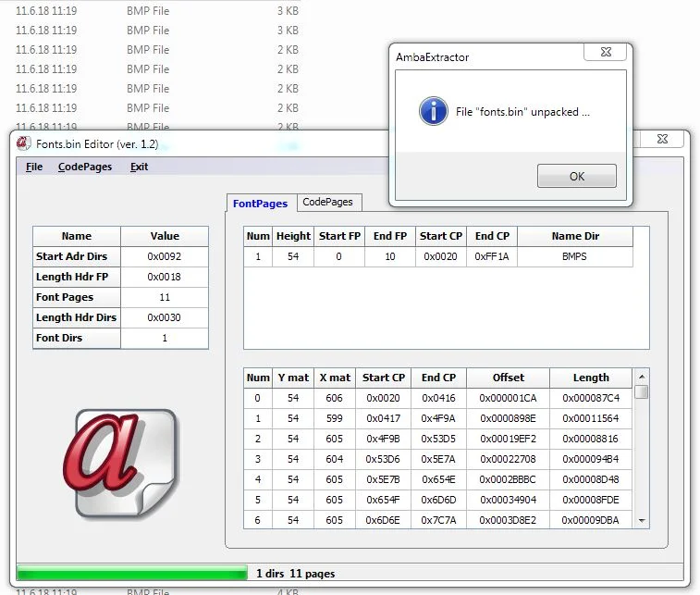
Task: Select the End CP cell 0x5E7A
Action: point(439,459)
